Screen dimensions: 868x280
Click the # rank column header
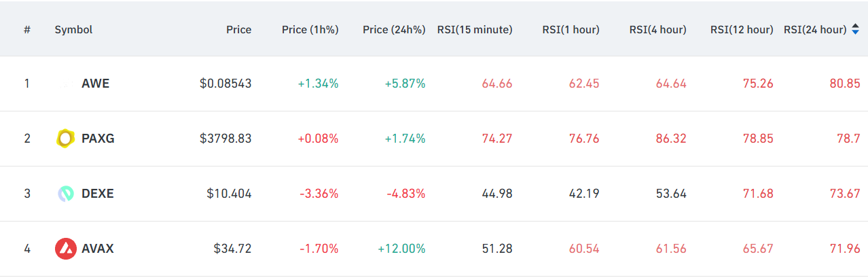27,30
